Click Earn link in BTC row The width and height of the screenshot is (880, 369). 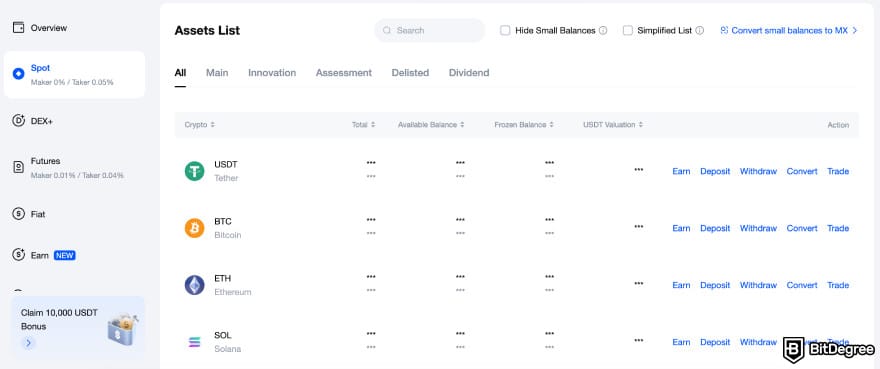pyautogui.click(x=681, y=228)
